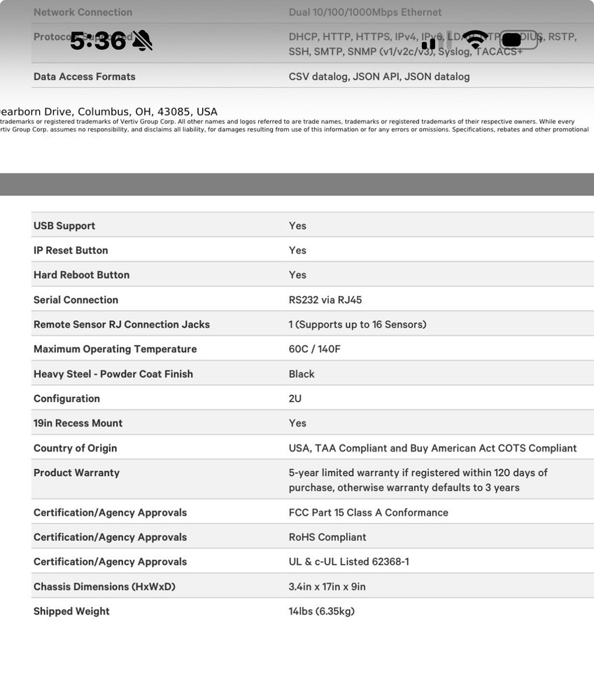
Task: Click the 'Yes' value for Hard Reboot Button
Action: pyautogui.click(x=297, y=274)
